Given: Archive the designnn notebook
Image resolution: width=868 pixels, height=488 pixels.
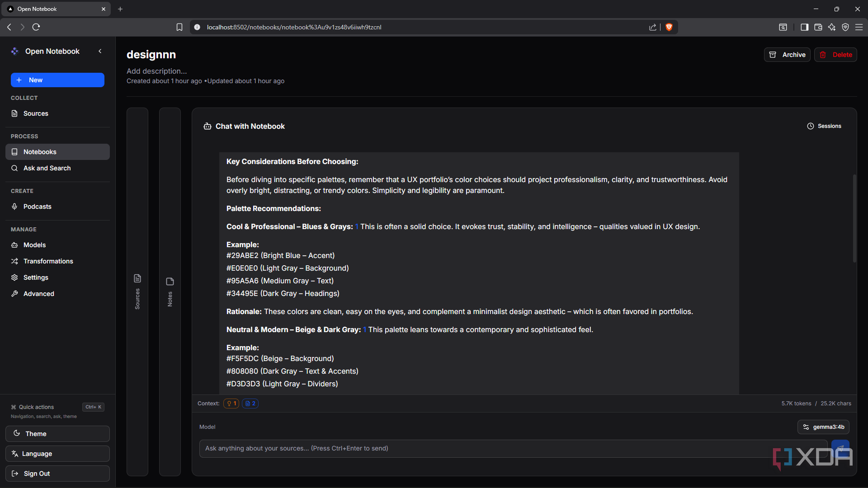Looking at the screenshot, I should tap(787, 55).
